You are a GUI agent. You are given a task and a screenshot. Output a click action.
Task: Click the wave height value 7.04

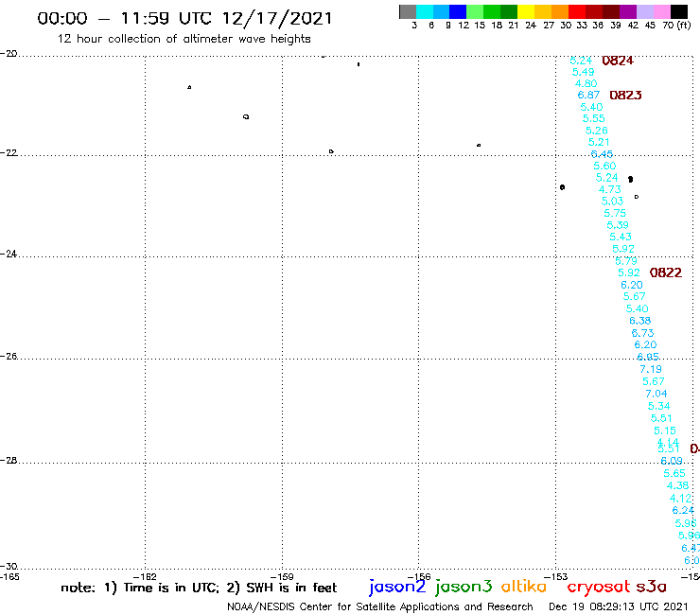coord(656,394)
